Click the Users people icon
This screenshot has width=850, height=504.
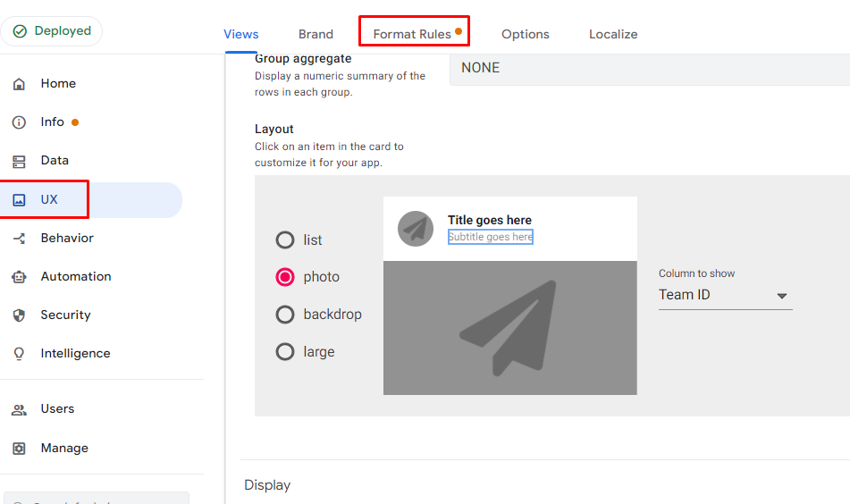tap(19, 409)
